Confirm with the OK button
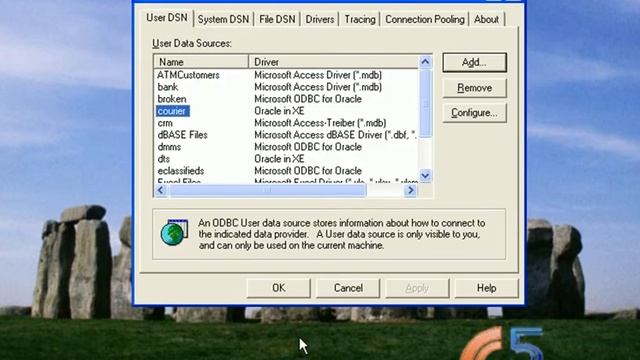This screenshot has width=640, height=360. click(x=278, y=288)
